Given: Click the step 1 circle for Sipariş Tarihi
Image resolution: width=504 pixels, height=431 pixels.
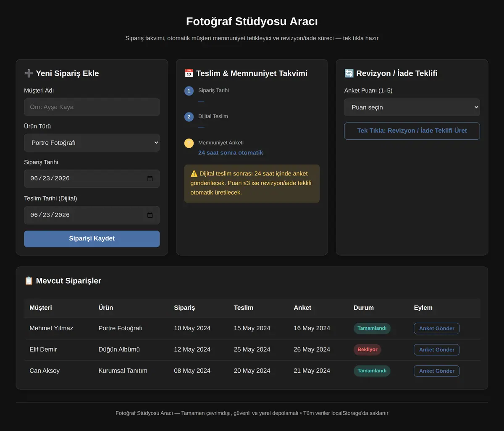Looking at the screenshot, I should pyautogui.click(x=189, y=91).
